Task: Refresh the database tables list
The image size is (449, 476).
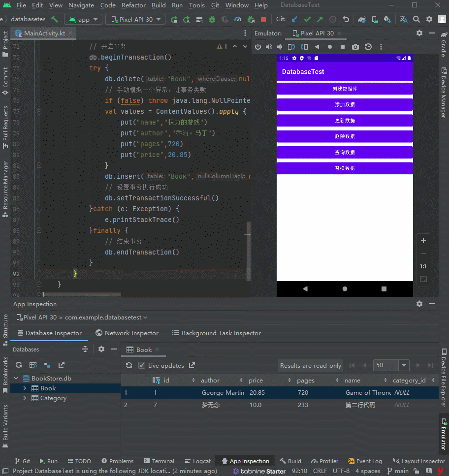Action: pyautogui.click(x=18, y=365)
